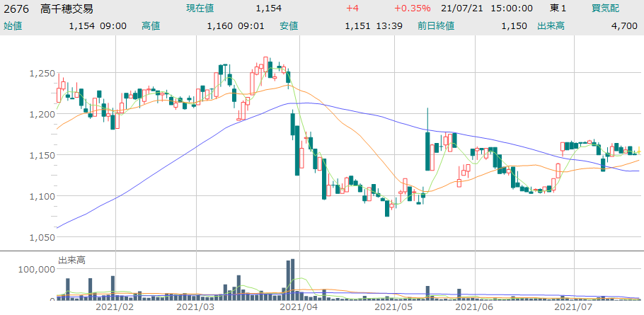Click the 出来高 title in volume panel
This screenshot has height=315, width=644.
(x=71, y=260)
